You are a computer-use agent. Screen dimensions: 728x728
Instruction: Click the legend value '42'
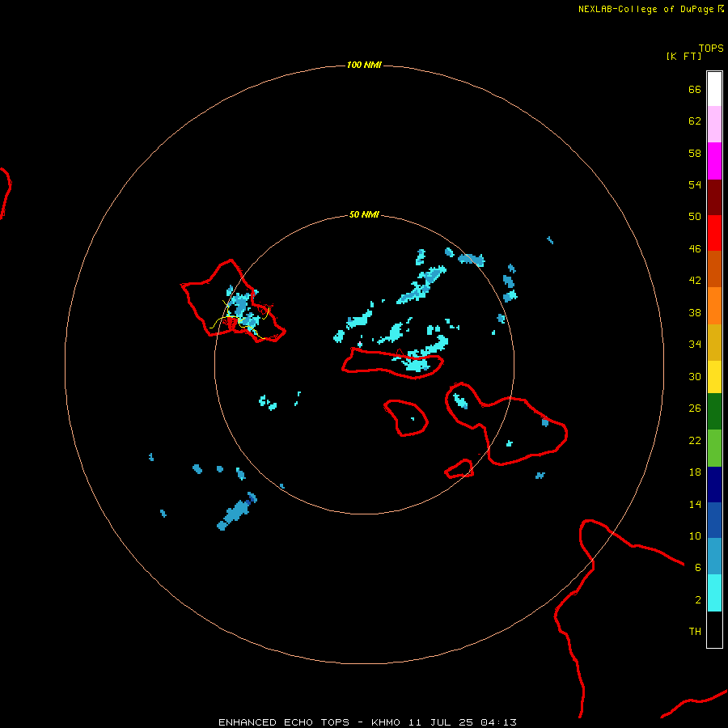pos(695,281)
